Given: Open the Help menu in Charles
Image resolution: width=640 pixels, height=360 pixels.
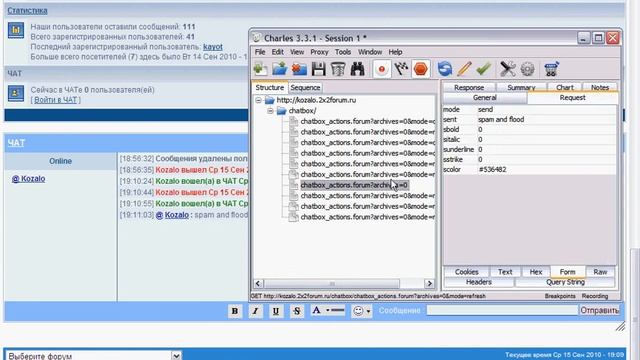Looking at the screenshot, I should click(x=395, y=52).
